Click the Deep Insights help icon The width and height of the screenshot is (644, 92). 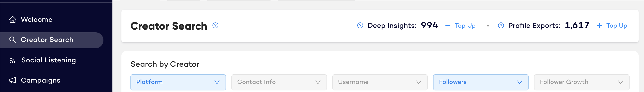pos(360,25)
